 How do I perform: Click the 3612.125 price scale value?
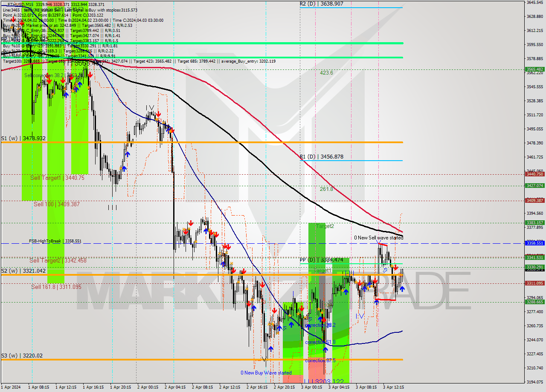pos(534,31)
